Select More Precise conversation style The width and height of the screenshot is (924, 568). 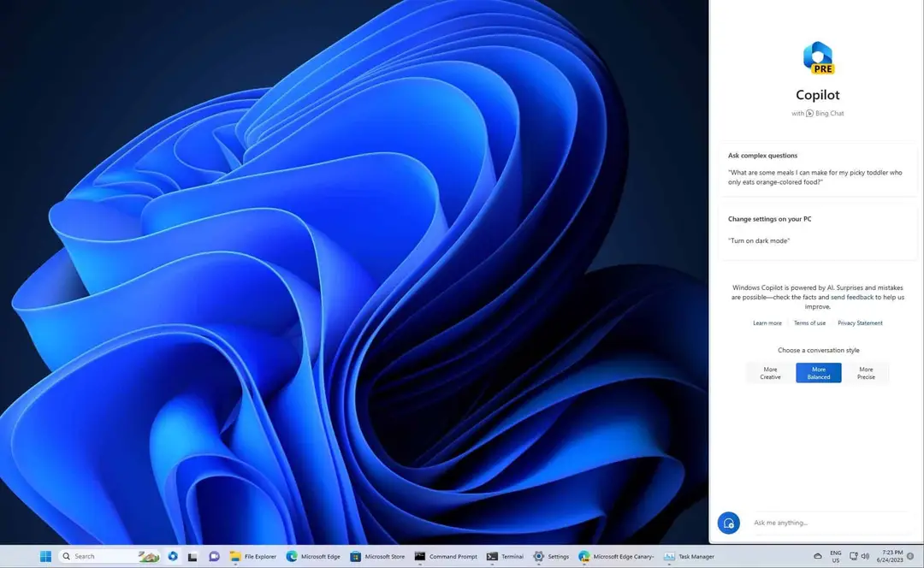click(866, 373)
